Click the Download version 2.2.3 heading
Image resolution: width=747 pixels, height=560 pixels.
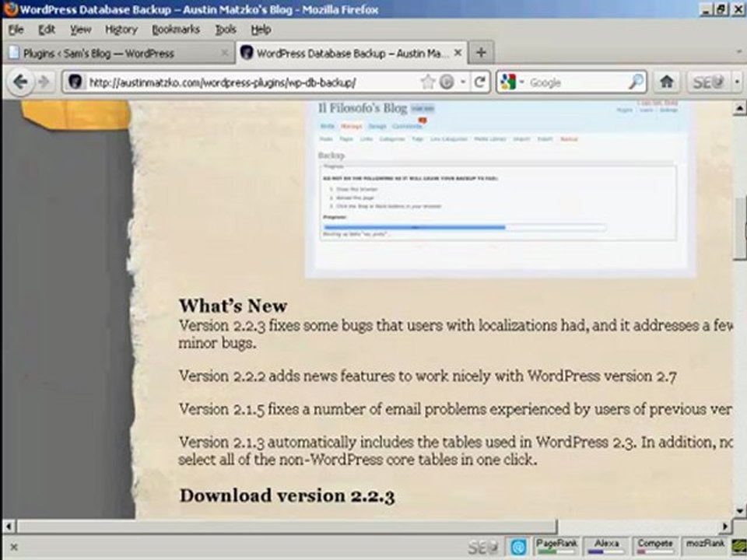(287, 495)
